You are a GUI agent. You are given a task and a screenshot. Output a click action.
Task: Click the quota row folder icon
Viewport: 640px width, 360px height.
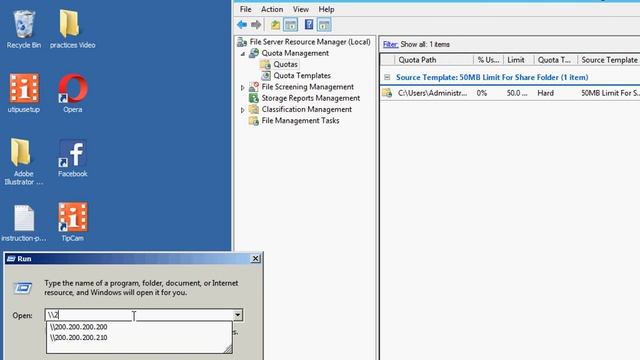click(x=387, y=93)
